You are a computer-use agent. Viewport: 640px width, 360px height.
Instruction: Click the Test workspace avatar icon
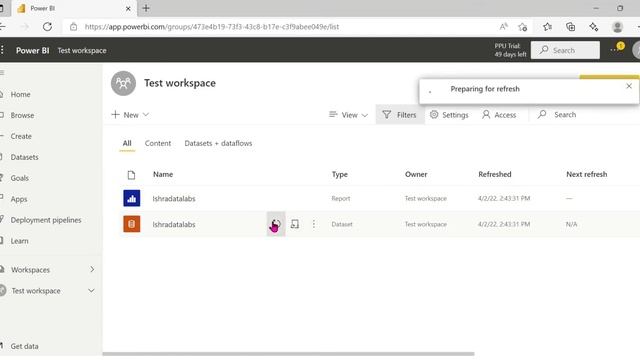coord(123,83)
